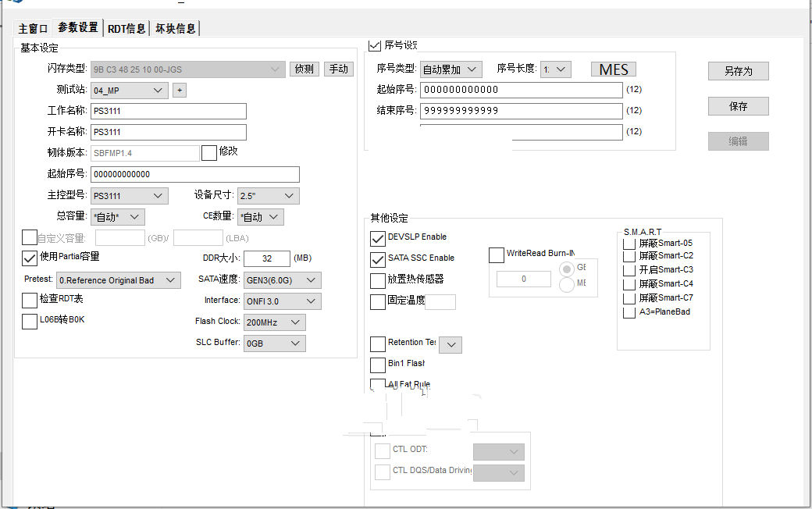The height and width of the screenshot is (509, 812).
Task: Click the 另存为 save-as button
Action: (739, 71)
